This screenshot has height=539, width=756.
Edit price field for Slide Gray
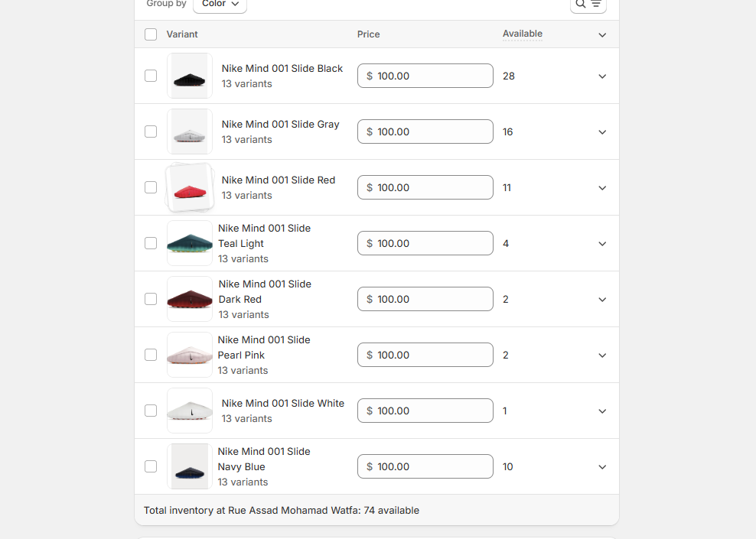425,132
